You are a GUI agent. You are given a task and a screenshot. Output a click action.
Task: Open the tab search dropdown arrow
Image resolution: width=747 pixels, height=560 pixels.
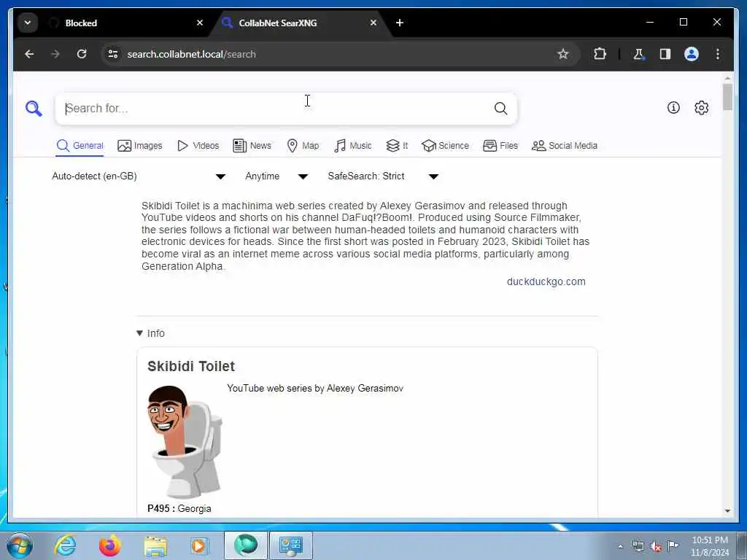pos(28,23)
